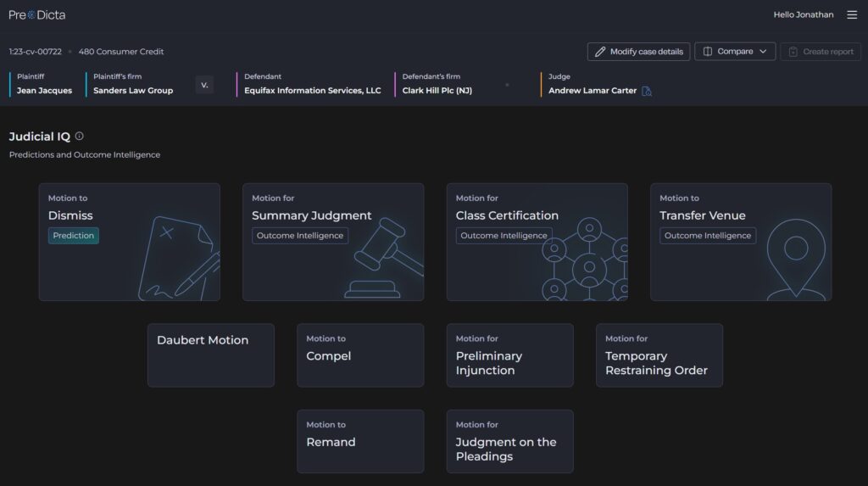Click case number 1:23-cv-00722
This screenshot has height=486, width=868.
[36, 52]
